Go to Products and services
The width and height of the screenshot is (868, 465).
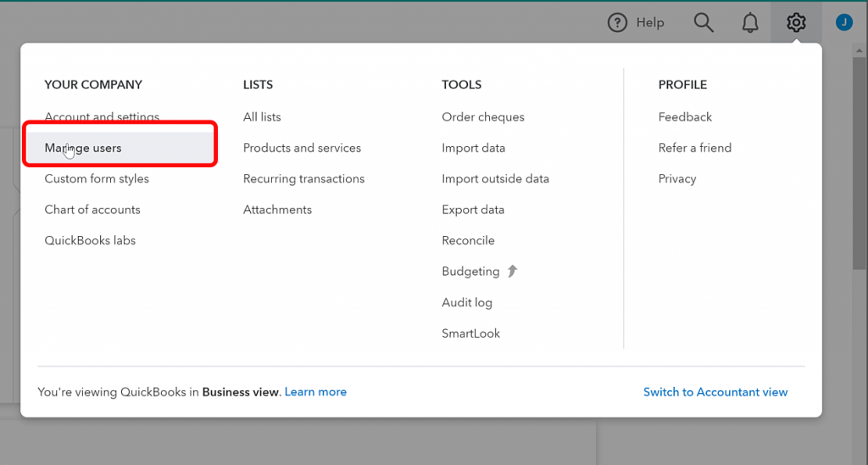(302, 148)
